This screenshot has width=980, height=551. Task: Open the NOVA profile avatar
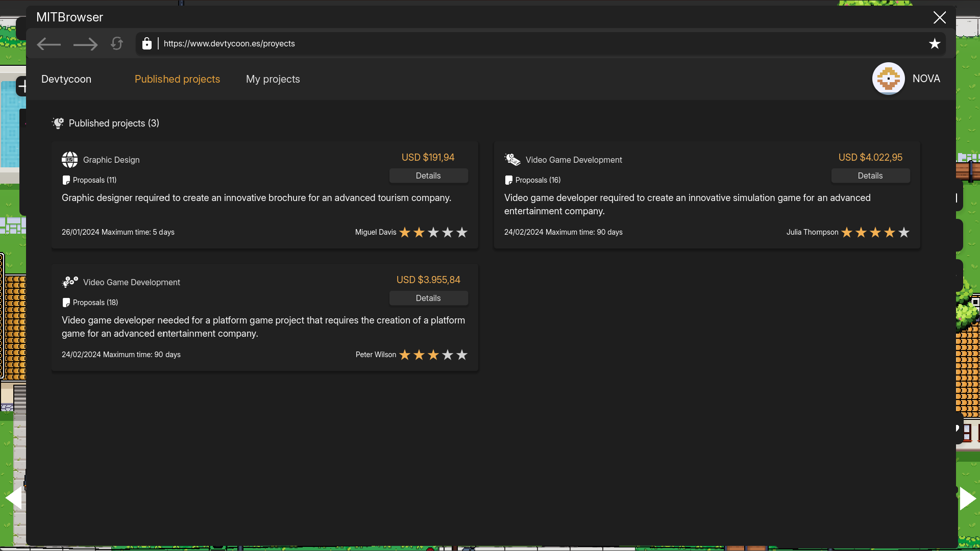tap(888, 79)
